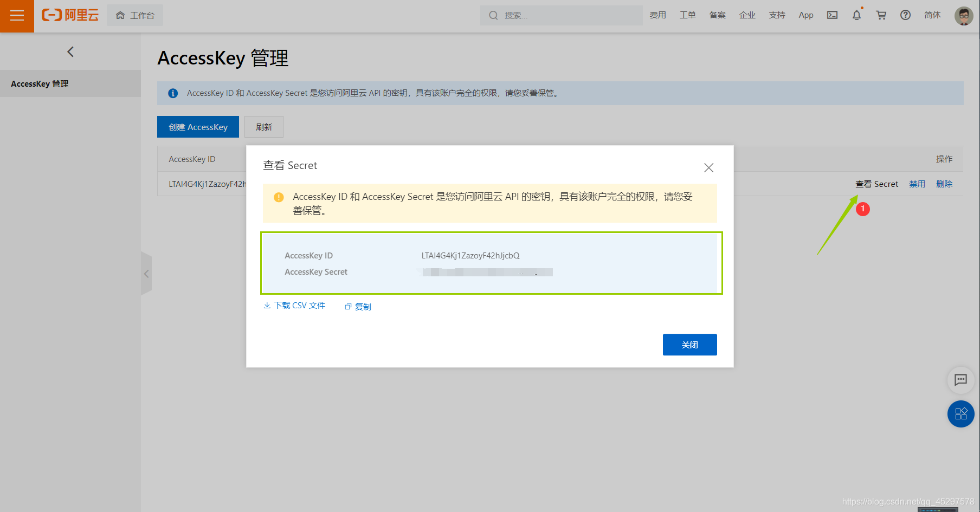Open the 费用 billing menu
This screenshot has height=512, width=980.
658,15
